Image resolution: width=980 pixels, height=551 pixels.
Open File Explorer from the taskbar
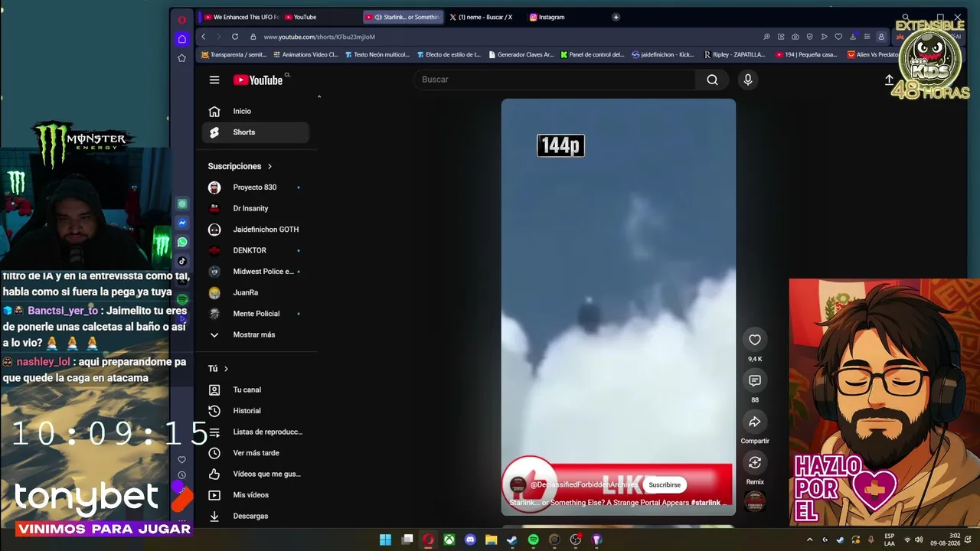coord(492,540)
